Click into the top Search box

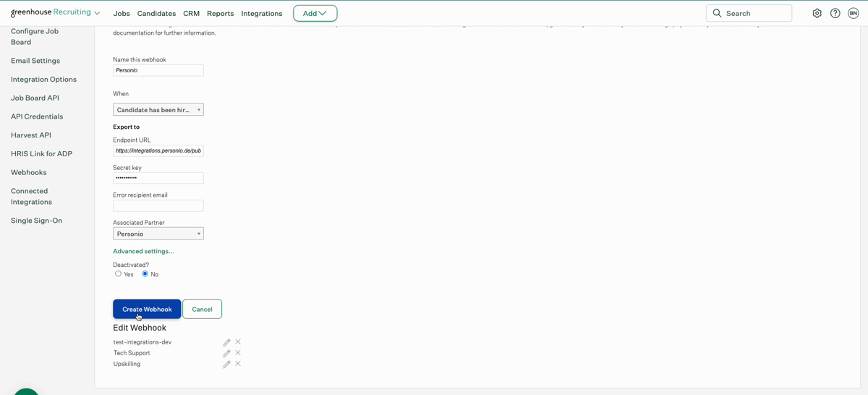pos(749,13)
